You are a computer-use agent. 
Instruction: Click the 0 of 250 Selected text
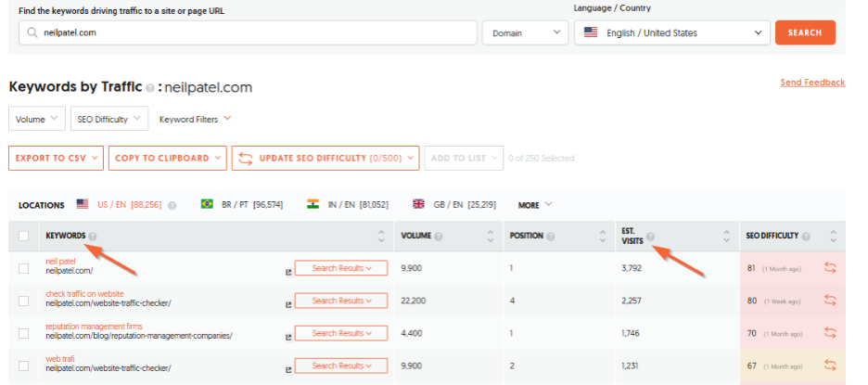tap(542, 158)
